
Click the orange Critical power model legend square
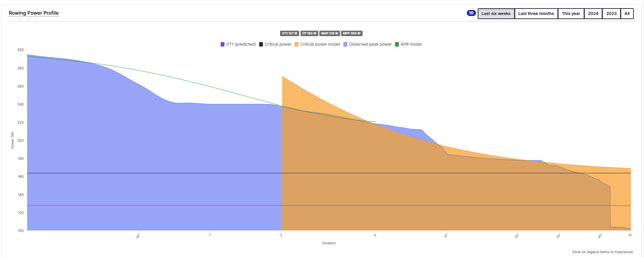[296, 44]
